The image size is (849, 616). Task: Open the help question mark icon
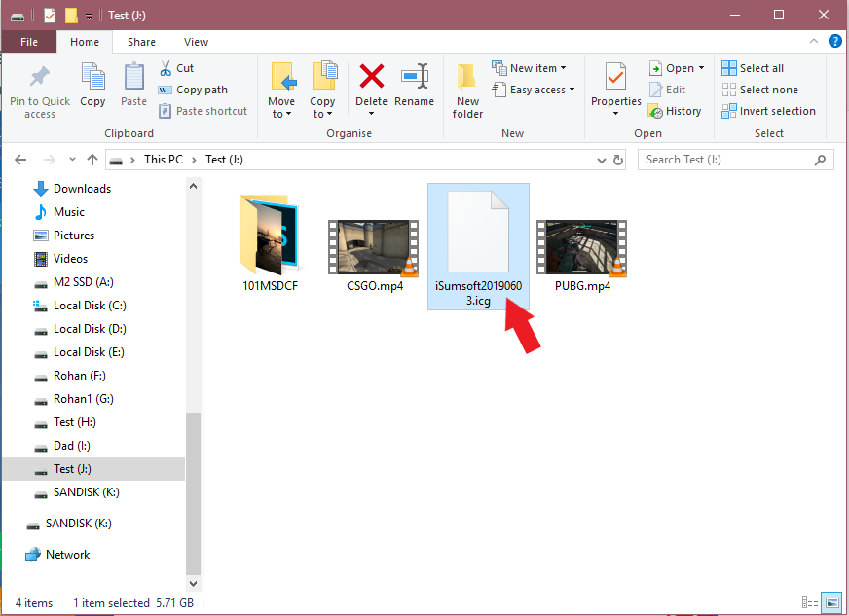coord(834,42)
